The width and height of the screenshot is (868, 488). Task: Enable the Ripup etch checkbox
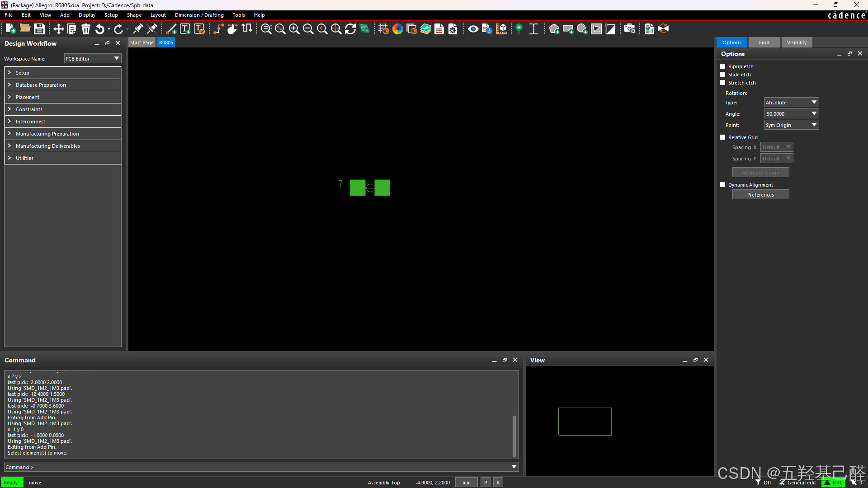pos(722,66)
